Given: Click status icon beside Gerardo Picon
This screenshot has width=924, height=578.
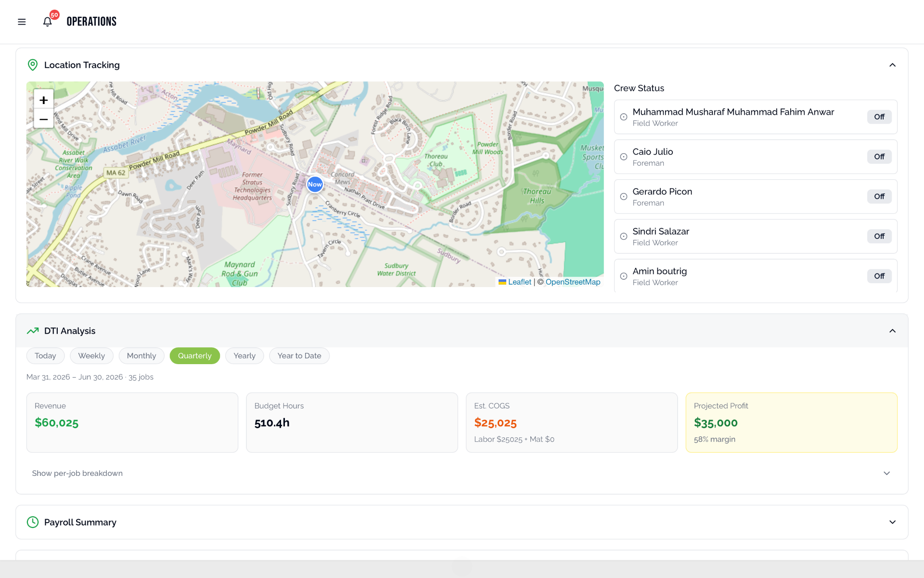Looking at the screenshot, I should click(624, 197).
